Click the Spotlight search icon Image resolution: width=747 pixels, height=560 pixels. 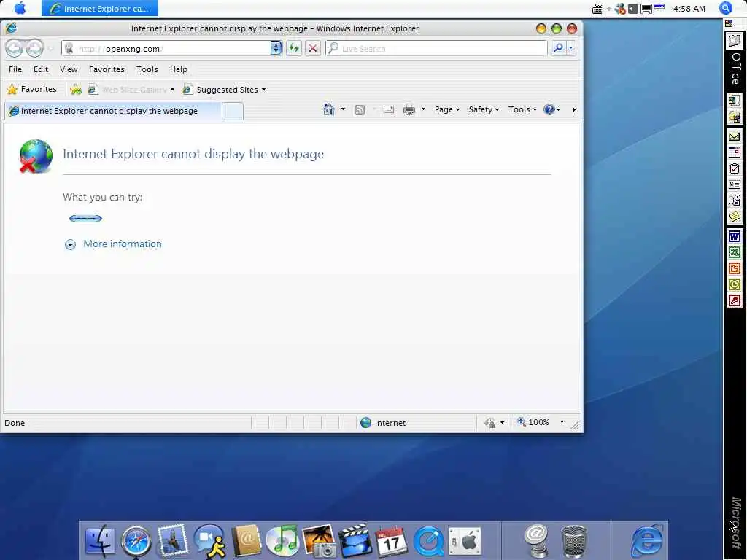726,8
